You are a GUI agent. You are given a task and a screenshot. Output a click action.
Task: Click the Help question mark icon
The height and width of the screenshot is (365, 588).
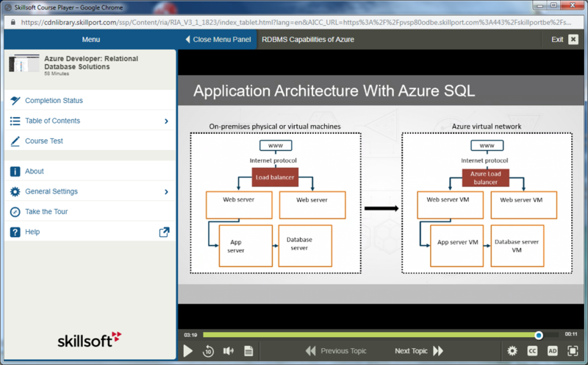tap(15, 232)
